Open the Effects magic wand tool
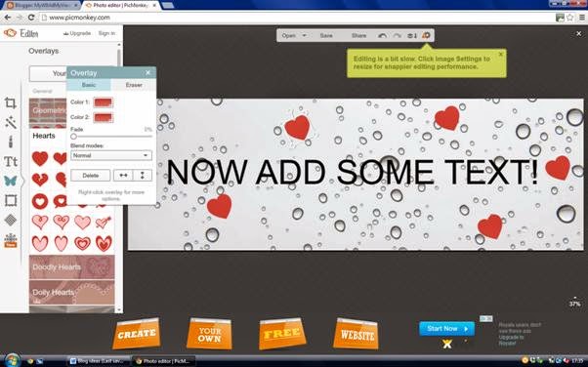The image size is (588, 367). [x=10, y=122]
